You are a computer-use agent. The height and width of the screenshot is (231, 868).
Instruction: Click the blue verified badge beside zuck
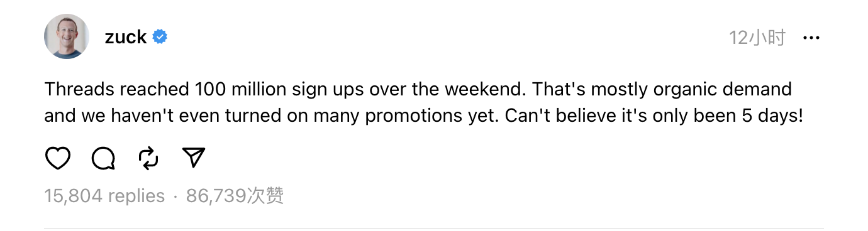click(160, 37)
